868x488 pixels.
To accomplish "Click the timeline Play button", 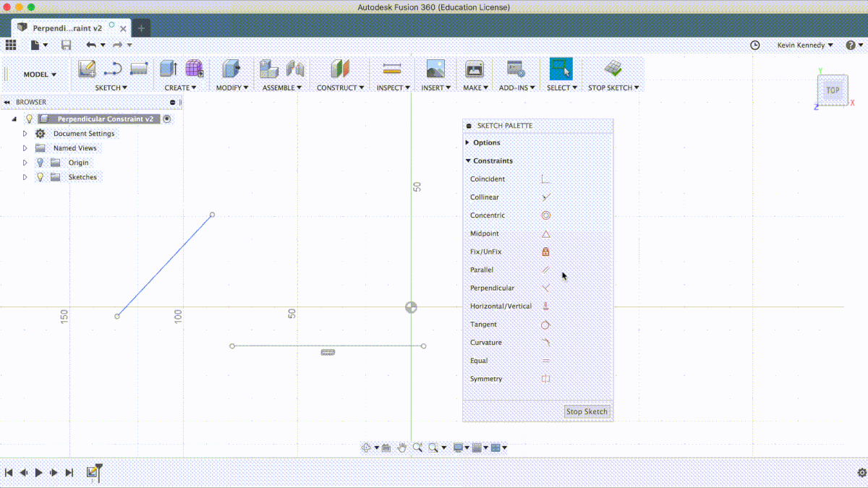I will tap(39, 473).
